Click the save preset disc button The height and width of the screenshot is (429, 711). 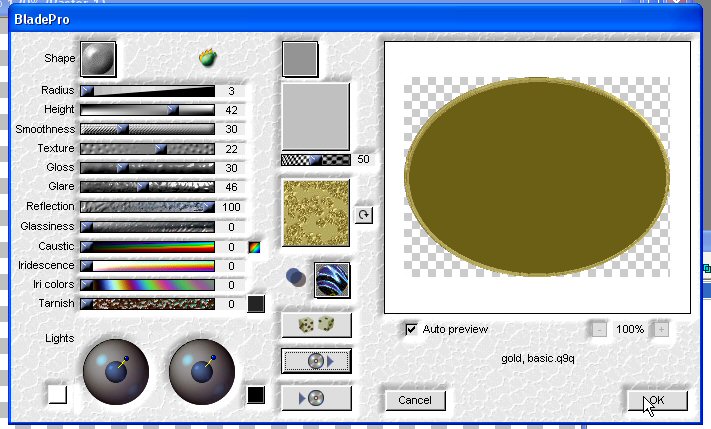tap(317, 398)
